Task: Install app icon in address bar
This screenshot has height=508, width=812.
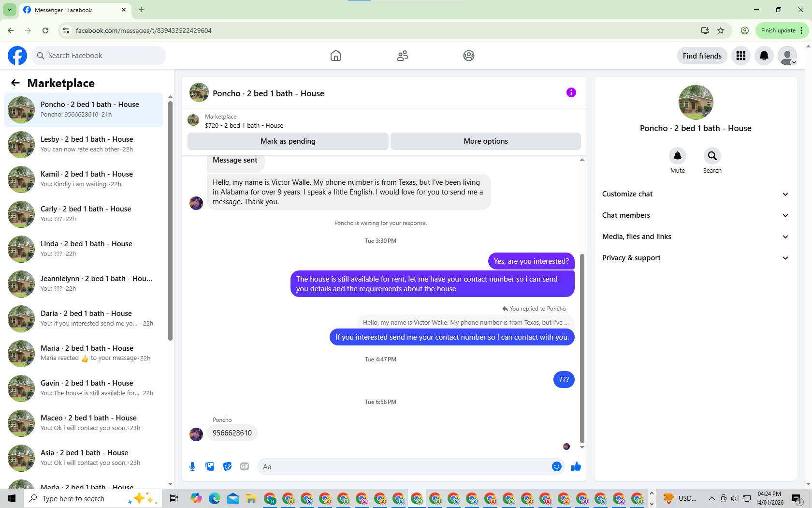Action: 705,30
